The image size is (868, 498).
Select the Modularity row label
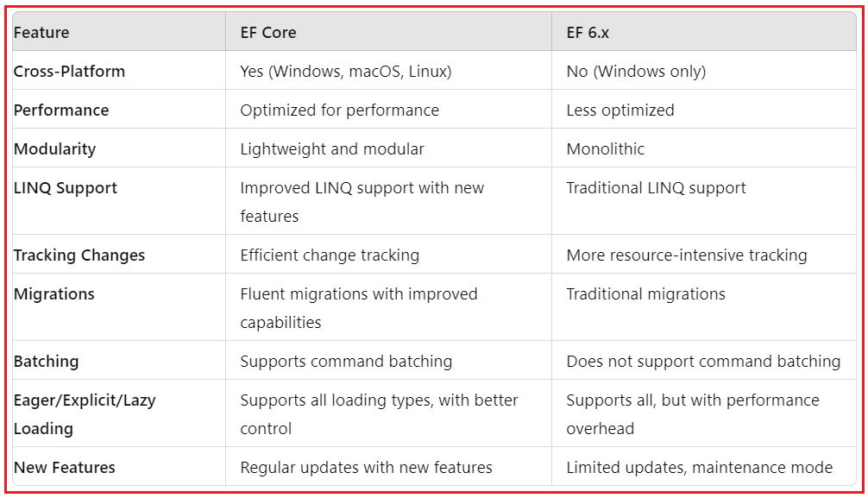pos(55,149)
